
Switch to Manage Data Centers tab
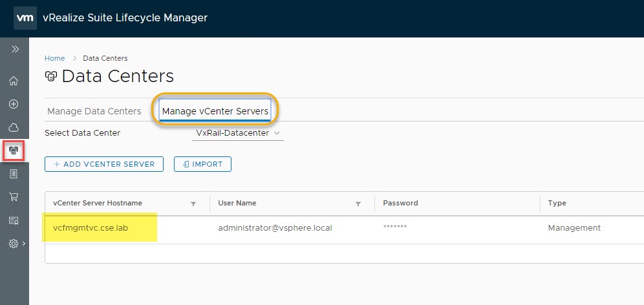[94, 111]
